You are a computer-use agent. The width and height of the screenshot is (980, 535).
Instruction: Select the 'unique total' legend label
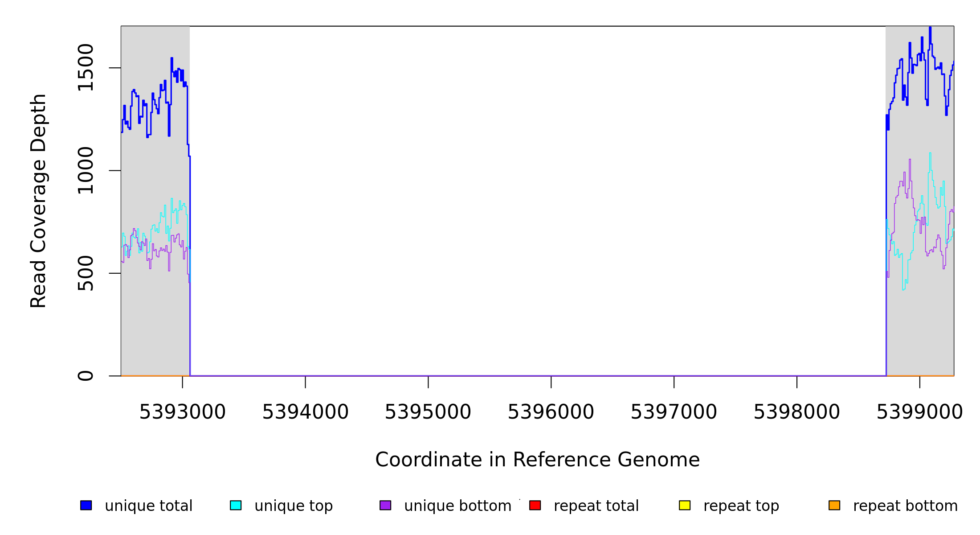(148, 506)
